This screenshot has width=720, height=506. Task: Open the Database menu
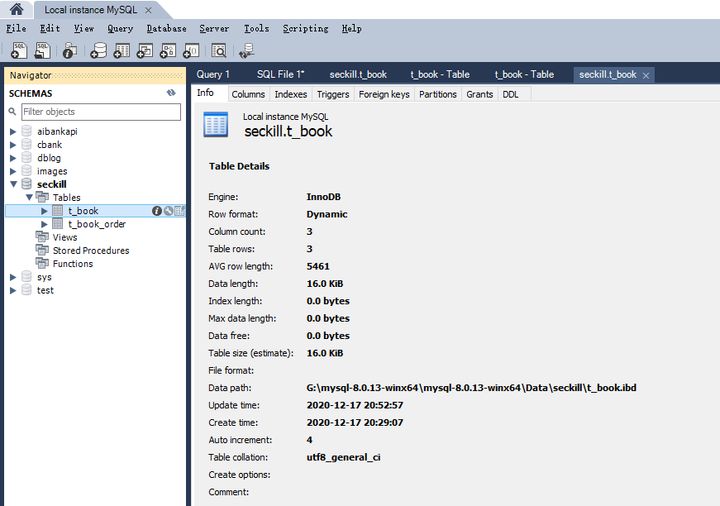click(166, 28)
